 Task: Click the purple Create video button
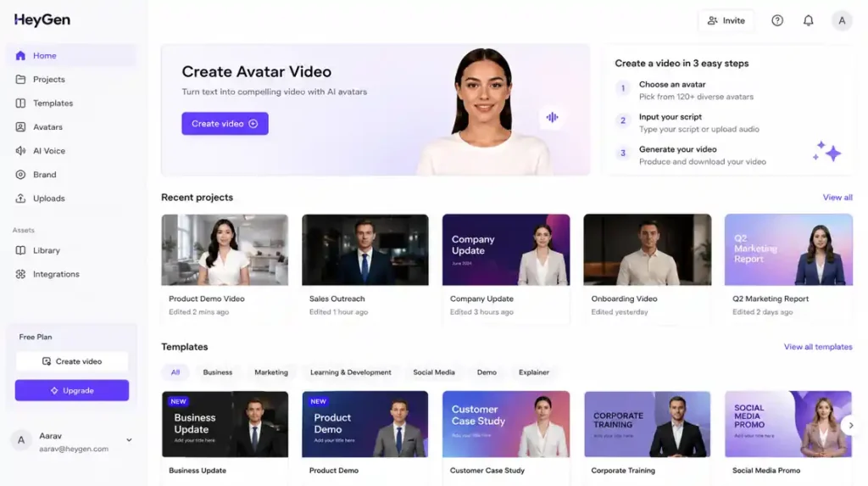pyautogui.click(x=225, y=124)
